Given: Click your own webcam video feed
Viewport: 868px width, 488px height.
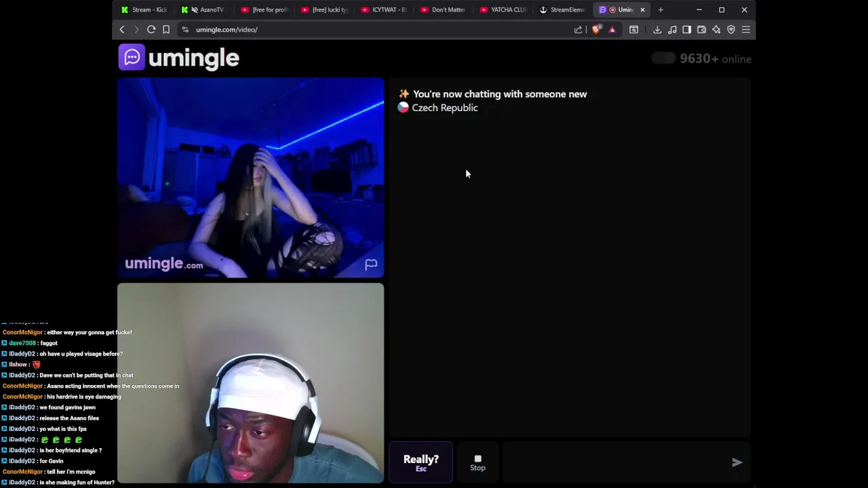Looking at the screenshot, I should pos(251,383).
